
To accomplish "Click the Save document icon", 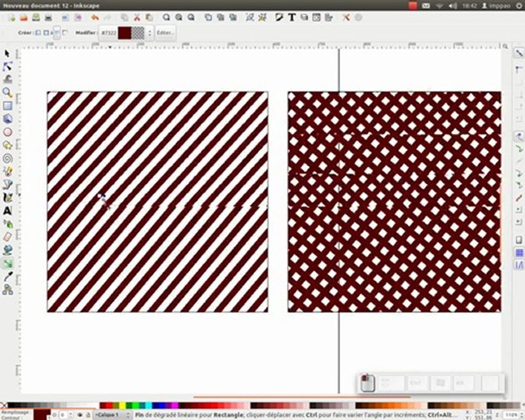I will tap(36, 17).
